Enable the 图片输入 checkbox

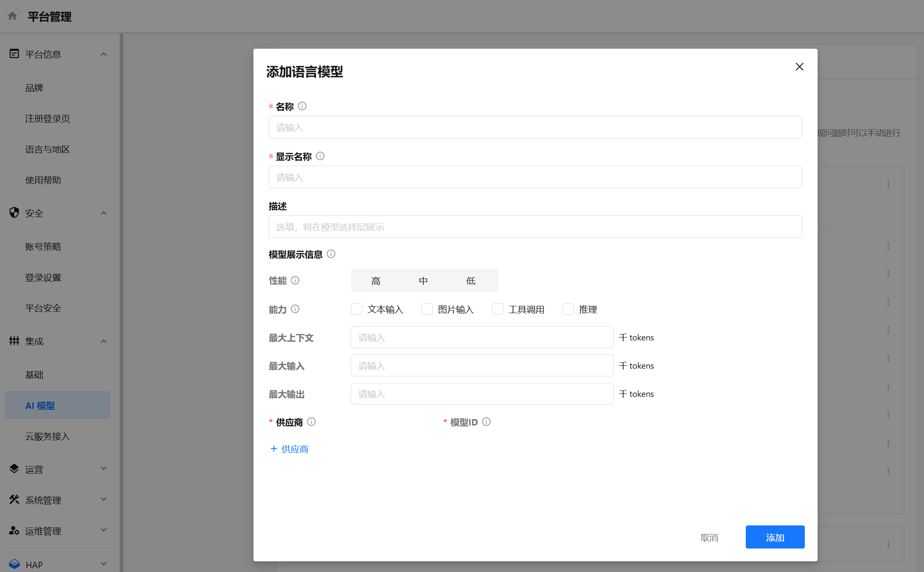(427, 309)
